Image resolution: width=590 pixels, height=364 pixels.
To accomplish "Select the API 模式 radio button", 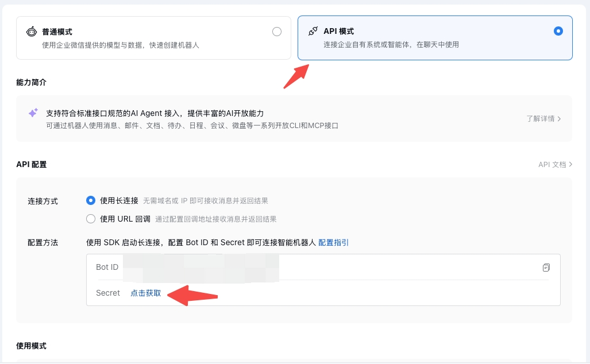I will (558, 31).
